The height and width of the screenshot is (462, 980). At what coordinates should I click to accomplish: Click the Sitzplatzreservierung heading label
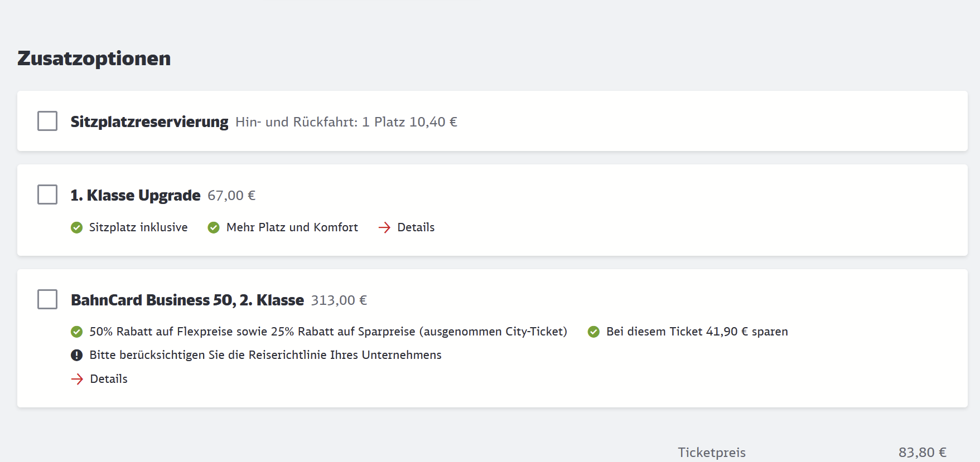[x=149, y=121]
